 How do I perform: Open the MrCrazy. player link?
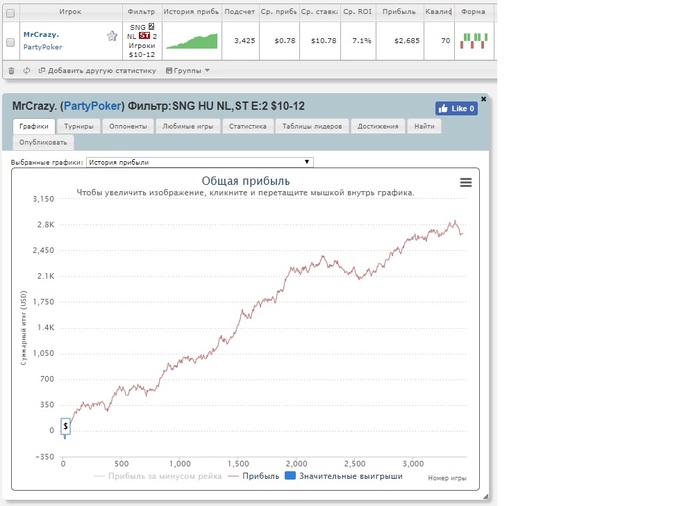41,34
